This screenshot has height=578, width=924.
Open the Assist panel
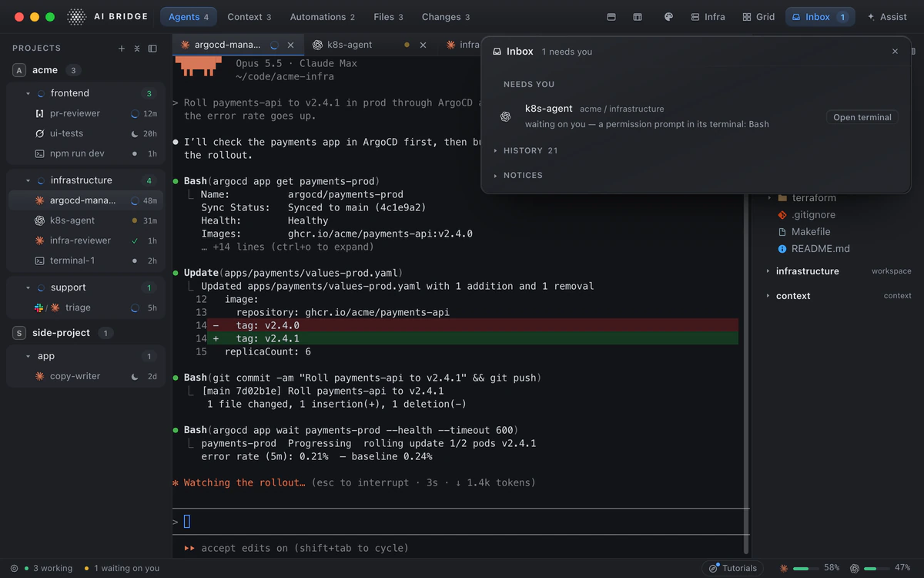(887, 17)
